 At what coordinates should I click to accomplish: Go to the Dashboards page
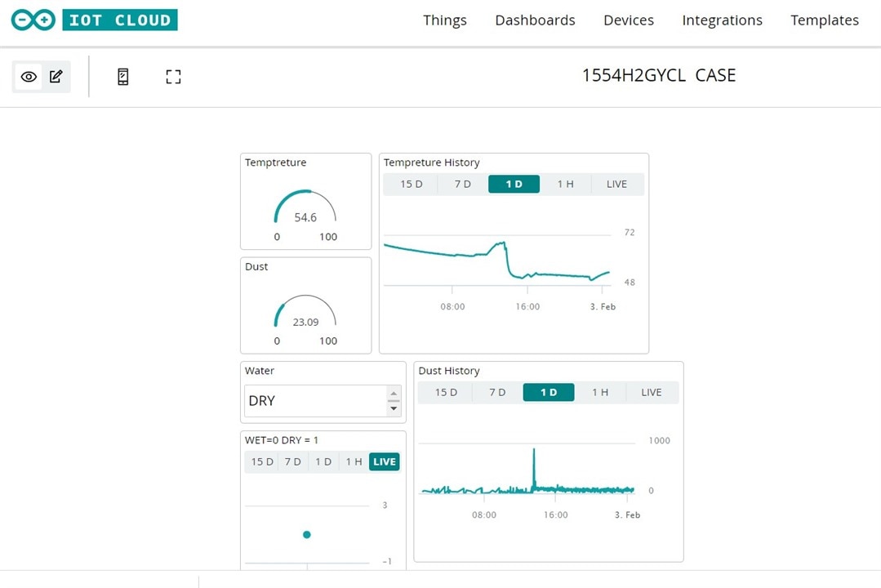[x=535, y=20]
